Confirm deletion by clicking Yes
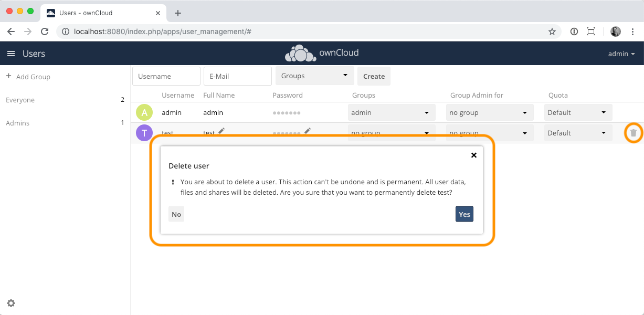 [464, 214]
